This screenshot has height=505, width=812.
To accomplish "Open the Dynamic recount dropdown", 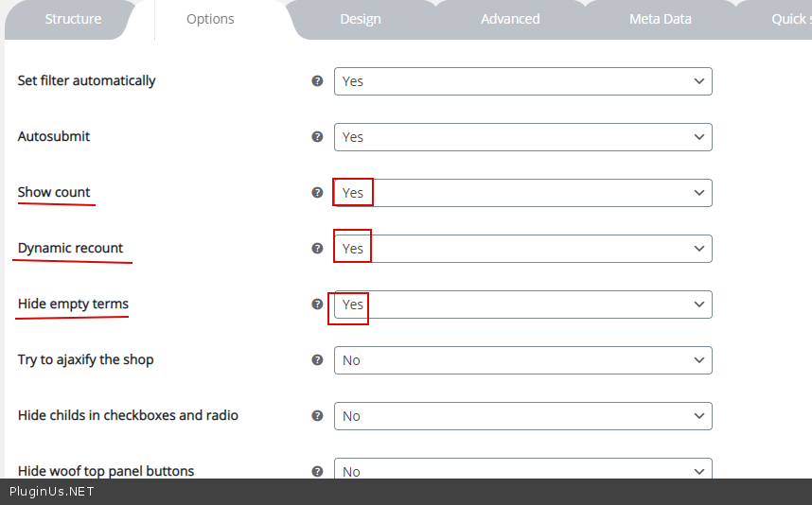I will click(x=522, y=249).
